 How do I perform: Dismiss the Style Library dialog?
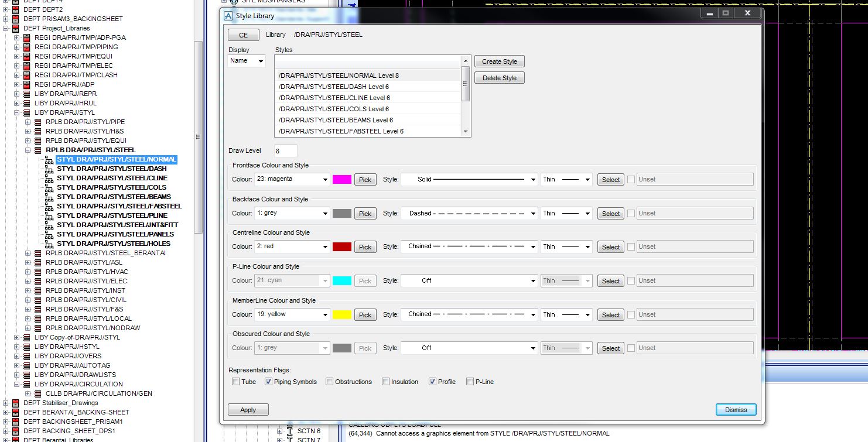pyautogui.click(x=736, y=410)
